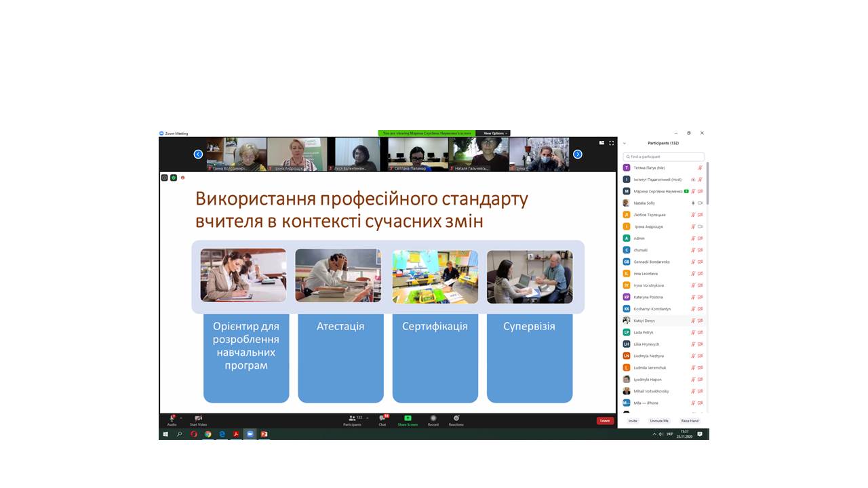The image size is (868, 488).
Task: Open PowerPoint from the Windows taskbar
Action: (x=264, y=434)
